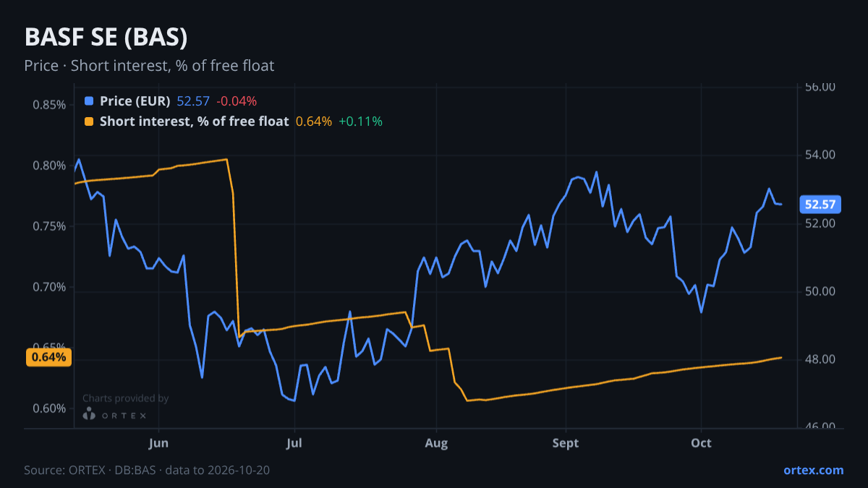Click the blue 52.57 price axis marker
The width and height of the screenshot is (868, 488).
(821, 205)
